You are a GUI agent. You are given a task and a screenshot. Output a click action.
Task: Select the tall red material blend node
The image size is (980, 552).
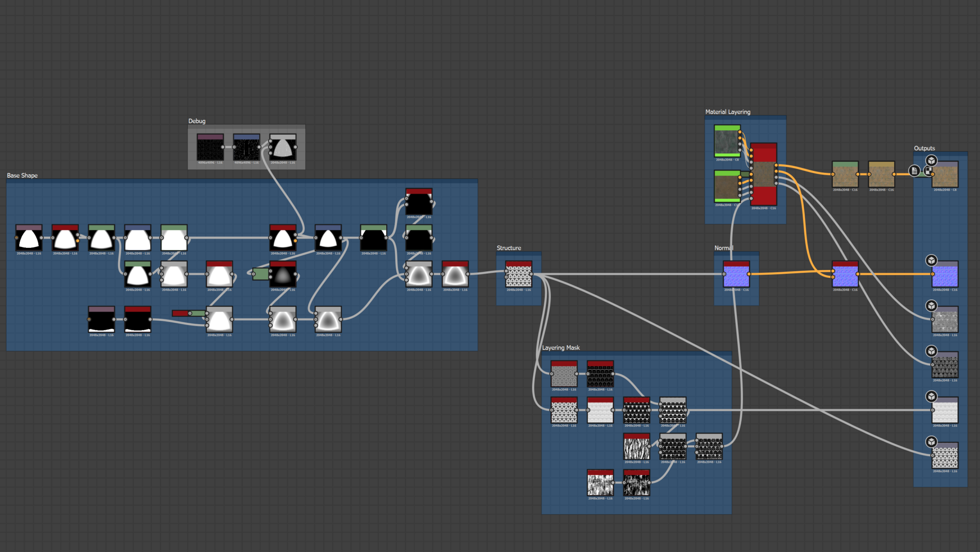coord(763,174)
